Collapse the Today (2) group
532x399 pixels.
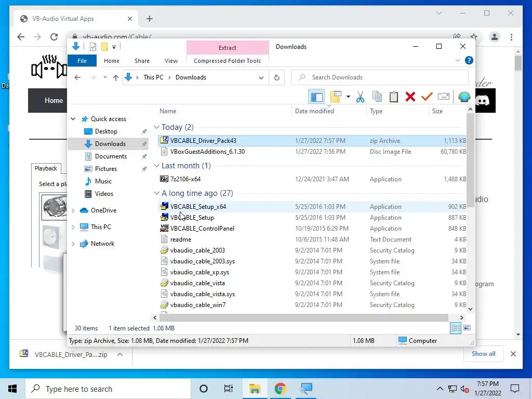point(156,127)
